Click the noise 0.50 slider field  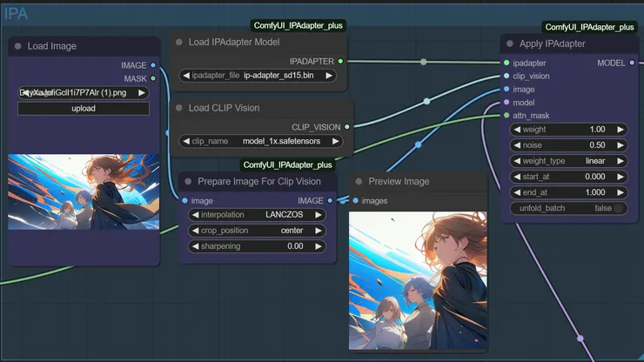[x=569, y=145]
